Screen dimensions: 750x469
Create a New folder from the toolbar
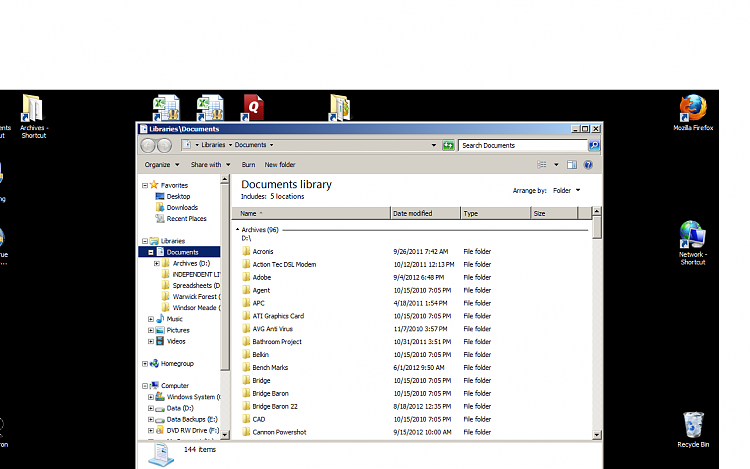coord(280,164)
